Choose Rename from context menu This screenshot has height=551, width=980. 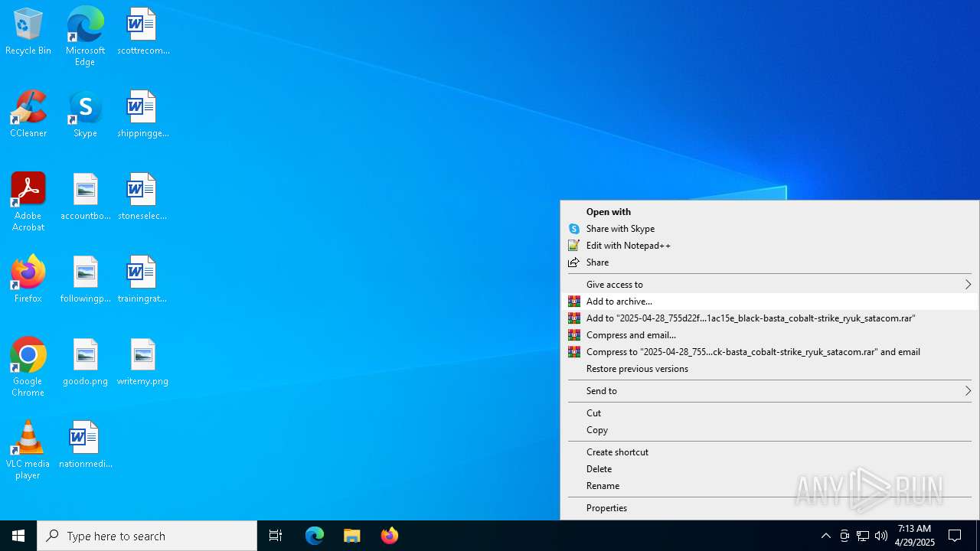pyautogui.click(x=769, y=486)
